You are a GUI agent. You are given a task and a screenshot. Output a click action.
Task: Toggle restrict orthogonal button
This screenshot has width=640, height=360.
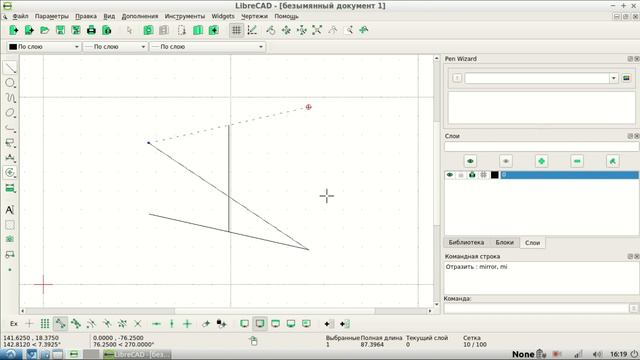[187, 324]
